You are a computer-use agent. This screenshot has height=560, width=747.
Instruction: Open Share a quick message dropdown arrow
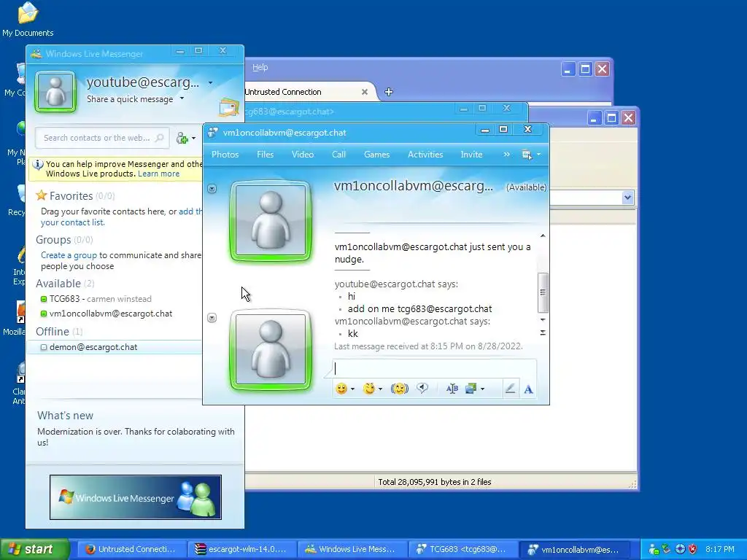coord(182,99)
